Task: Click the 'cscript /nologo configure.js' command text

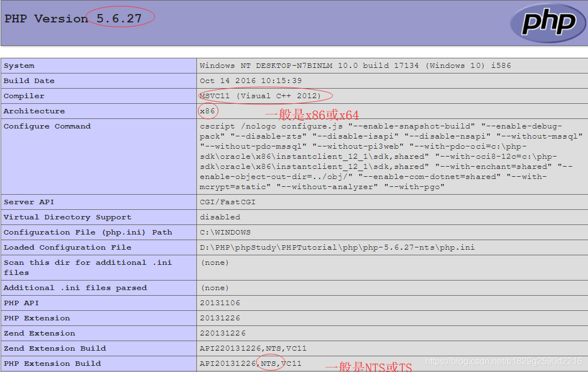Action: point(271,126)
